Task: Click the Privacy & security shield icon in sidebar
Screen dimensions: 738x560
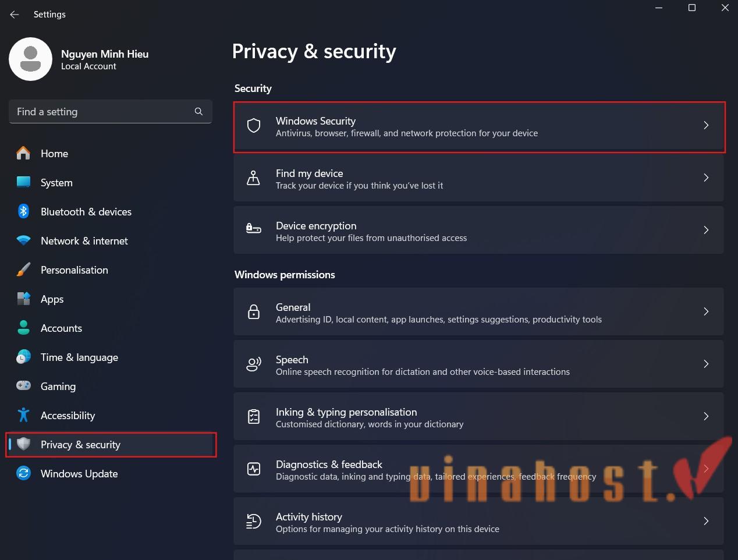Action: [23, 444]
